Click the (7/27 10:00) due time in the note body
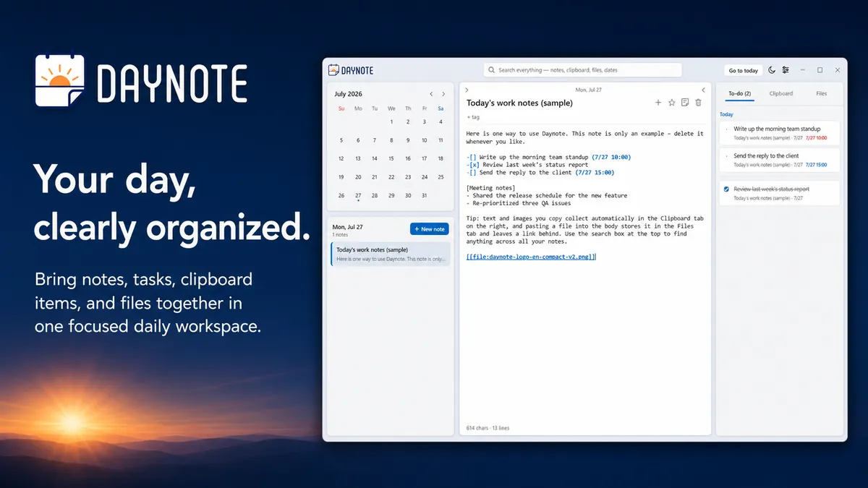Viewport: 868px width, 488px height. pyautogui.click(x=611, y=157)
